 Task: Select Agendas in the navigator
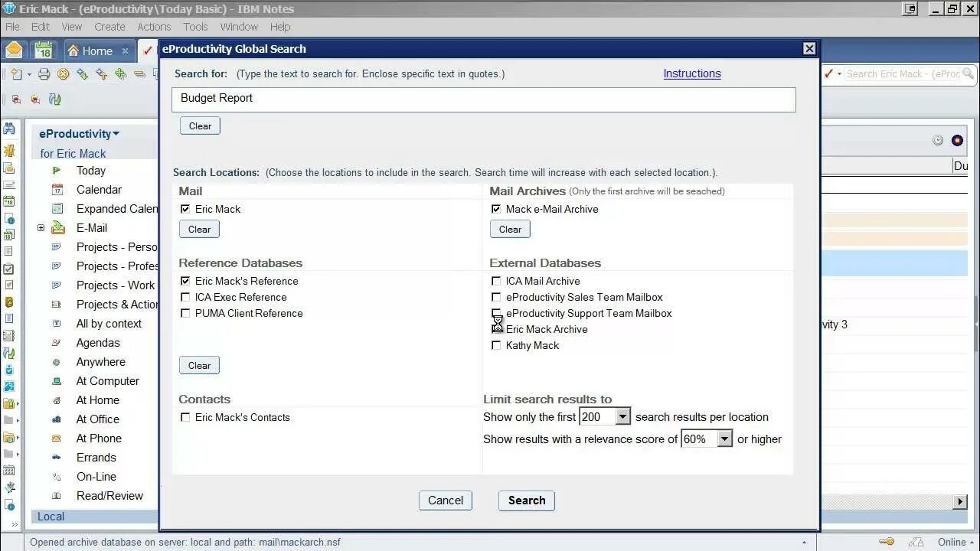pos(98,343)
